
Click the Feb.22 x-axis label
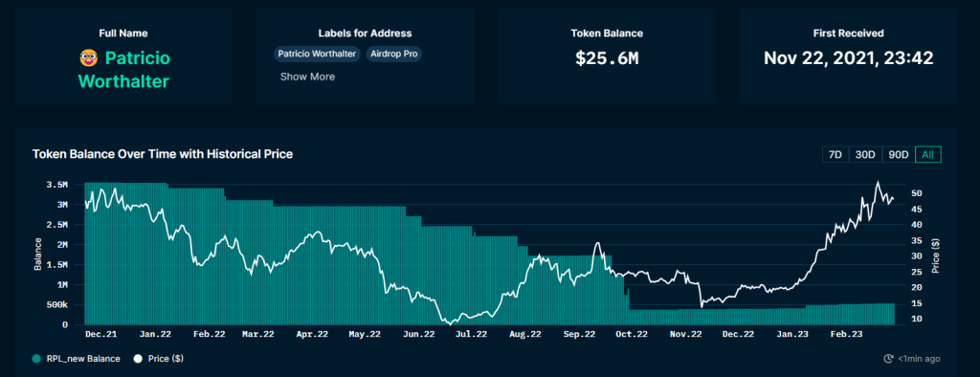[210, 335]
